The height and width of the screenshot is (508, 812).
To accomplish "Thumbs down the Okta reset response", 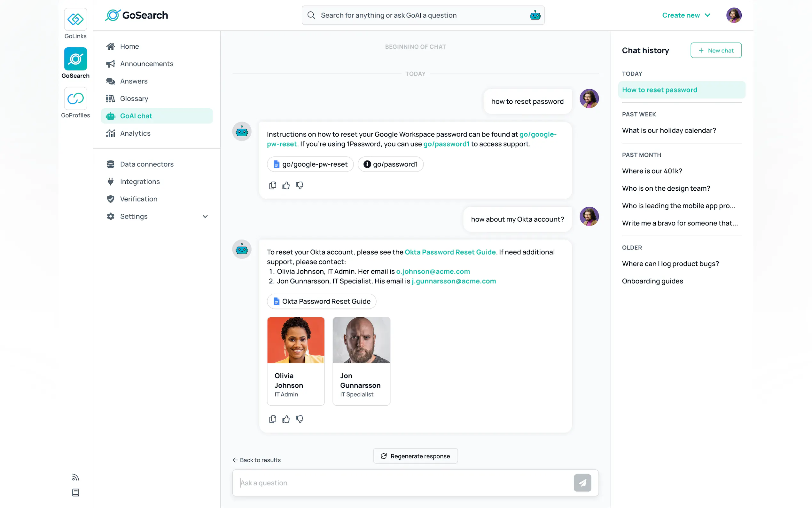I will 299,419.
